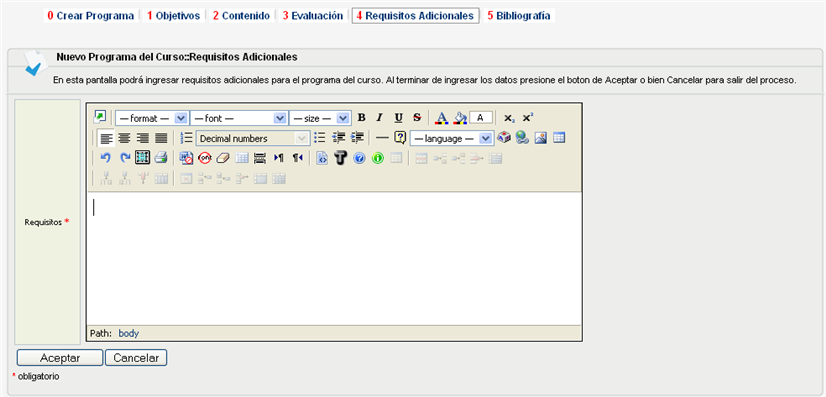Increase indent of paragraph

click(x=357, y=138)
